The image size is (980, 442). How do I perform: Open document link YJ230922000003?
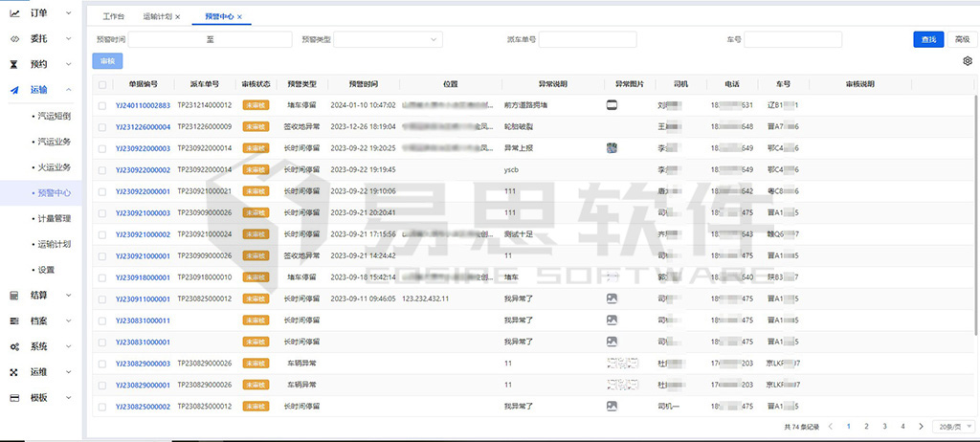tap(143, 148)
